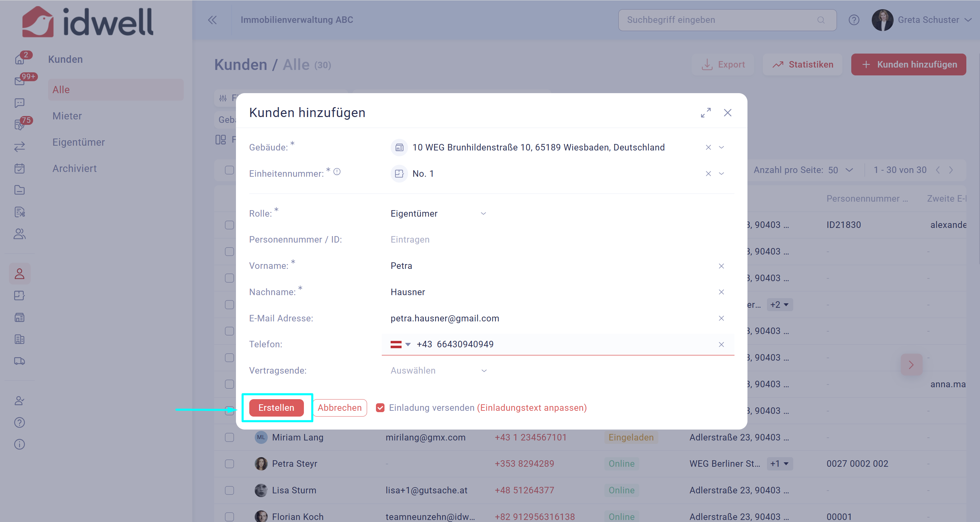
Task: Open the units floor-plan sidebar icon
Action: [20, 295]
